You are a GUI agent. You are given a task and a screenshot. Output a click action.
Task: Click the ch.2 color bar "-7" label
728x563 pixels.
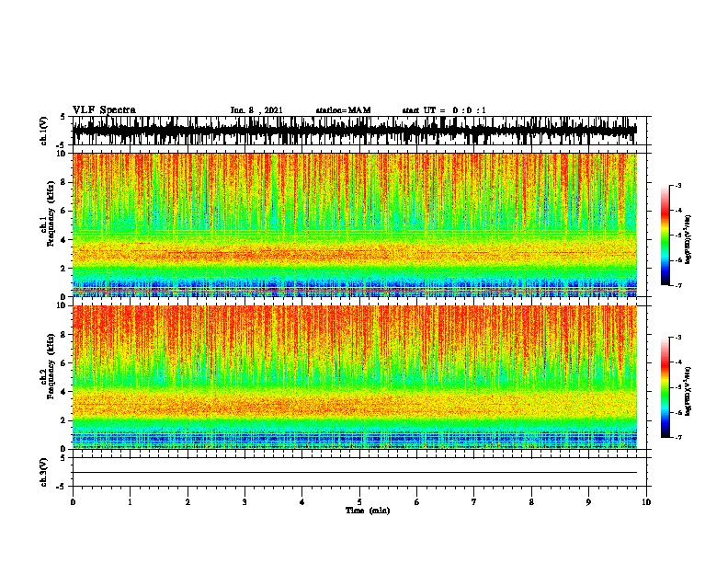point(678,438)
